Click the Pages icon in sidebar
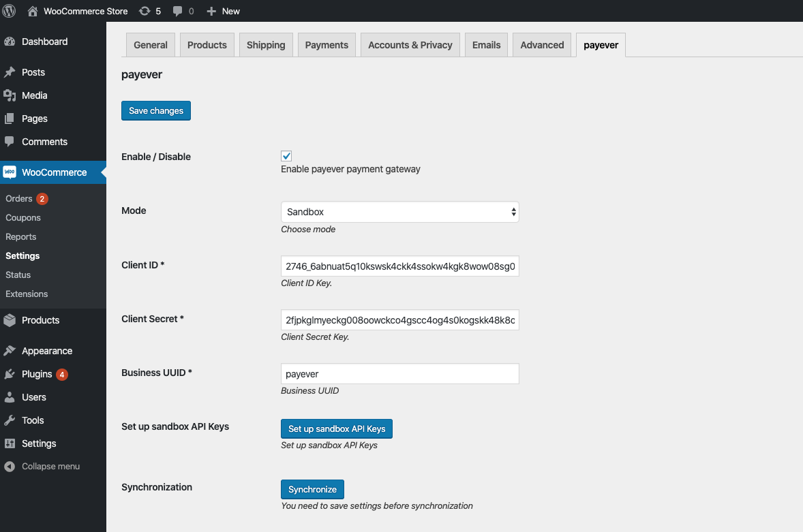The width and height of the screenshot is (803, 532). click(10, 119)
